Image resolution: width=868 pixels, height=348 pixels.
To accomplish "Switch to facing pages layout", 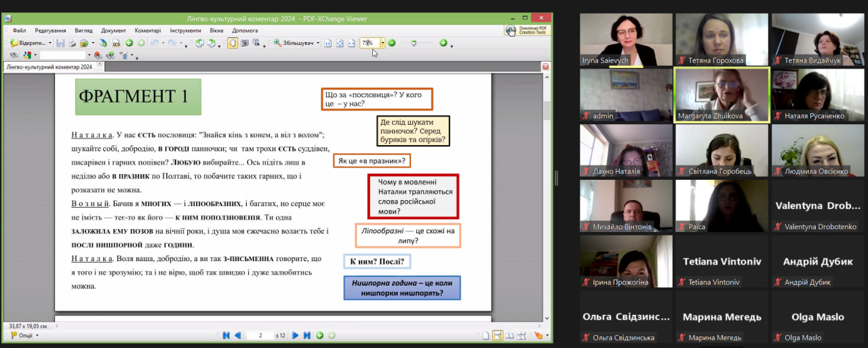I will (509, 335).
